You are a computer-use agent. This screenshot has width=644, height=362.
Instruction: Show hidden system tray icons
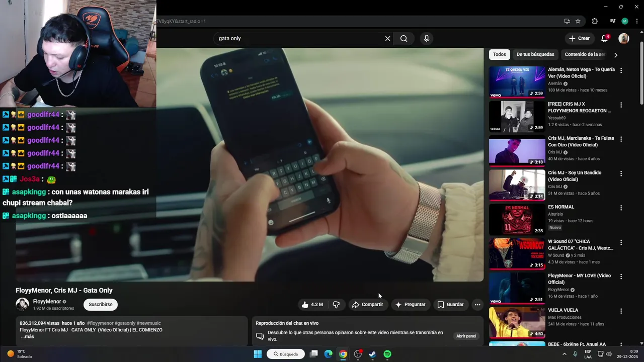pyautogui.click(x=564, y=354)
